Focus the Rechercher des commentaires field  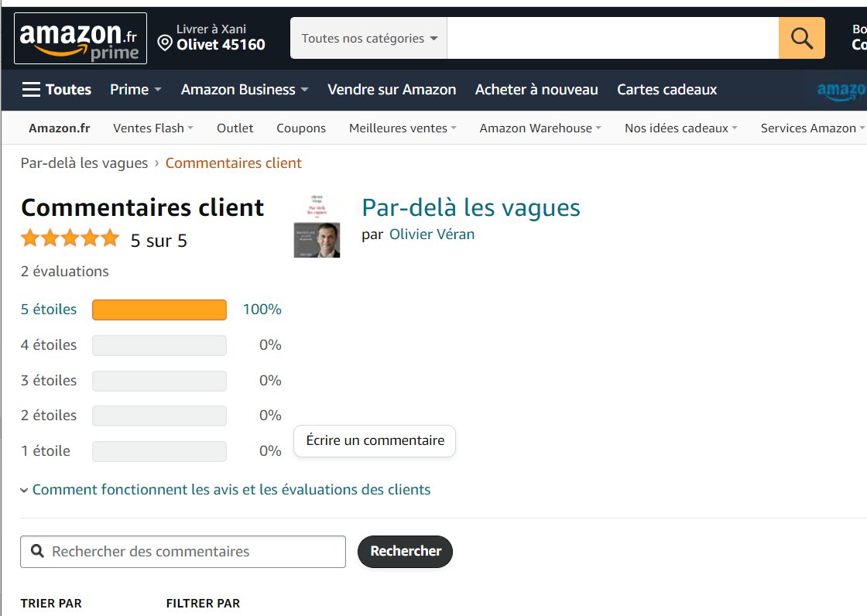[183, 551]
